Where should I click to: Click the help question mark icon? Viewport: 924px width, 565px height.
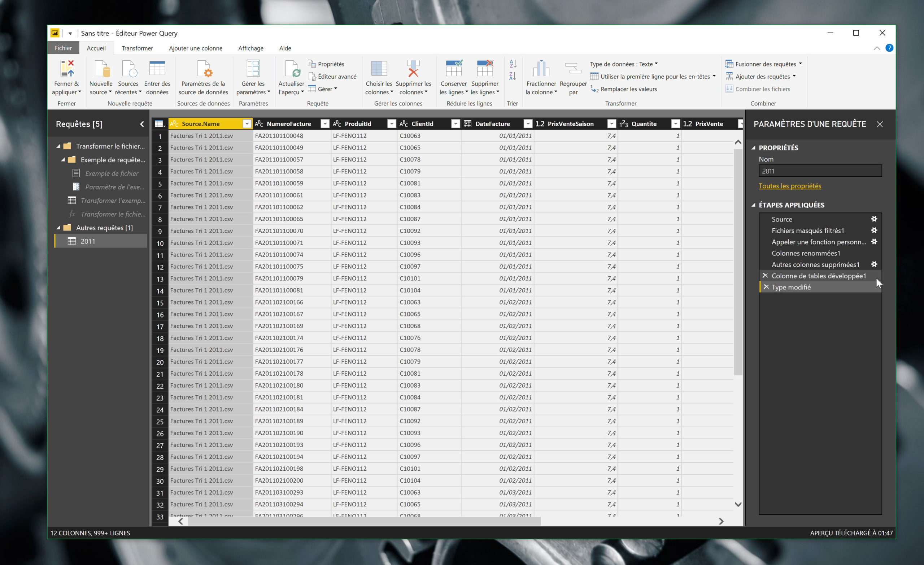click(x=889, y=48)
